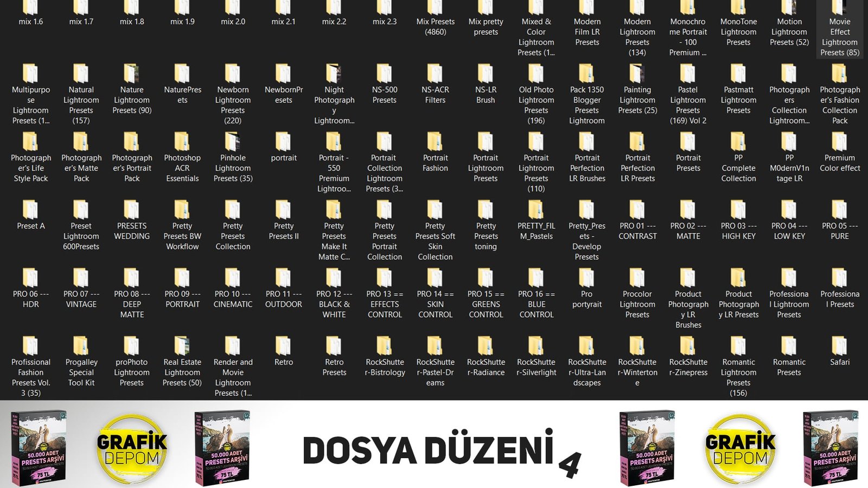
Task: Click the 'Motion Lightroom Presets (52)' label
Action: coord(789,32)
